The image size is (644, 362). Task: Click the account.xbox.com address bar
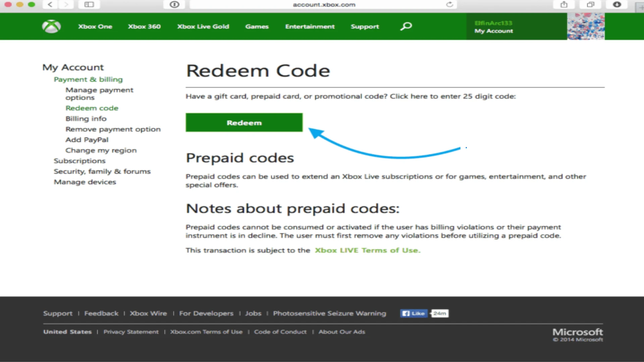(323, 5)
